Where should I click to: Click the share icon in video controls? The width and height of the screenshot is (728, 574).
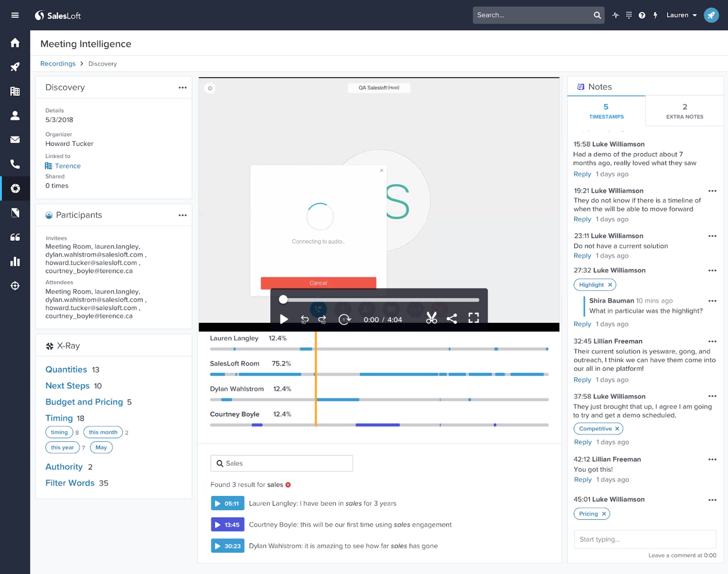(452, 319)
